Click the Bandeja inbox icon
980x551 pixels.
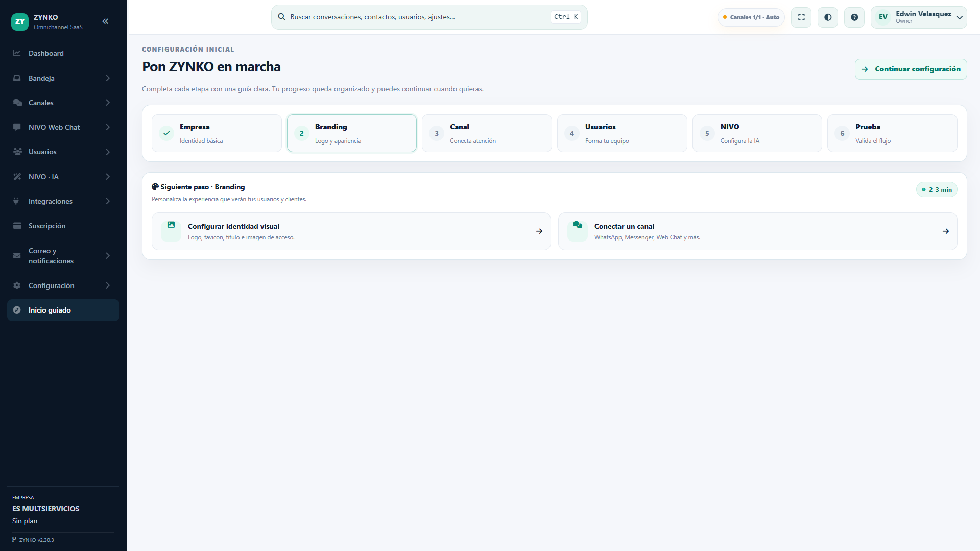17,78
